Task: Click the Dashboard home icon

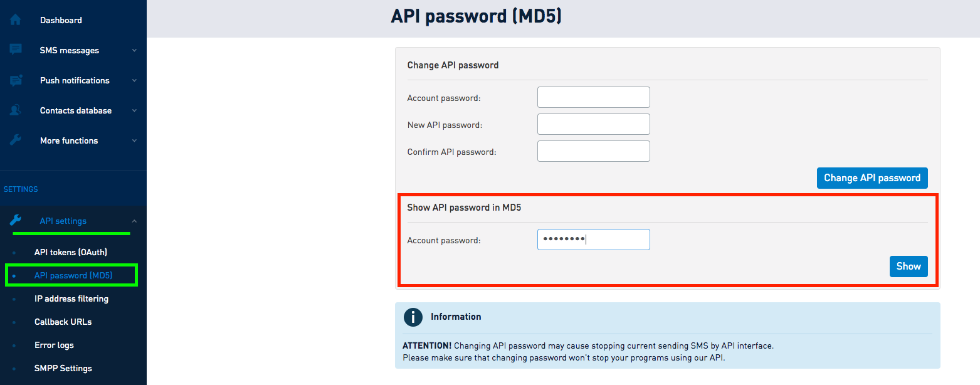Action: [16, 20]
